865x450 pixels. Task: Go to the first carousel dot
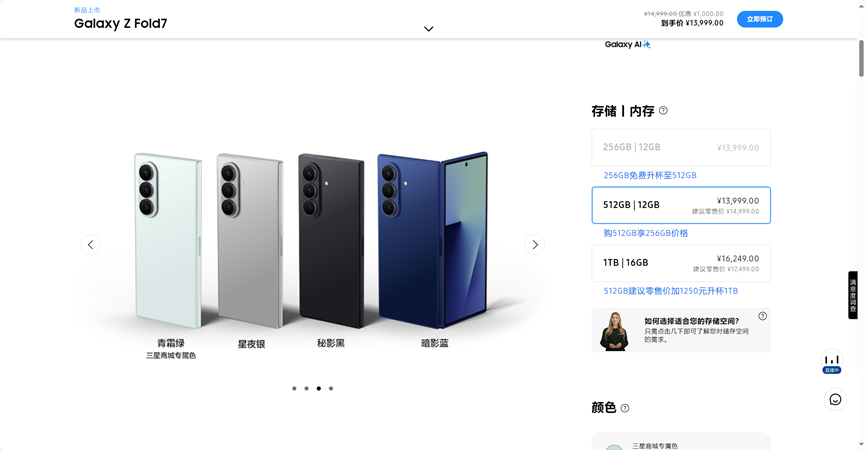pyautogui.click(x=294, y=388)
